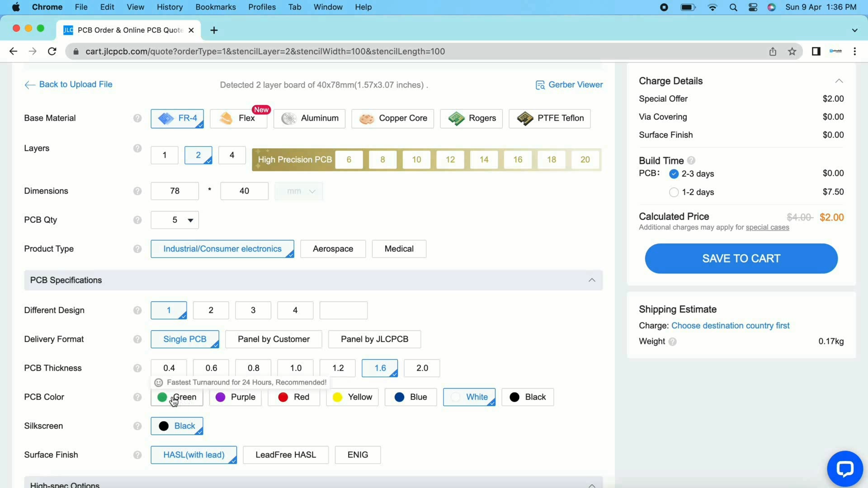The height and width of the screenshot is (488, 868).
Task: Click the 78 dimension input field
Action: (x=175, y=191)
